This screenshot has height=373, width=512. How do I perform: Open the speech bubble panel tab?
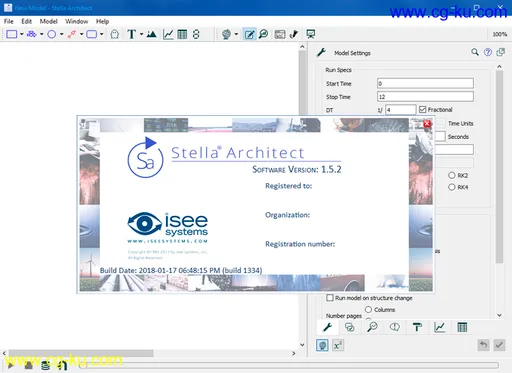(x=395, y=327)
